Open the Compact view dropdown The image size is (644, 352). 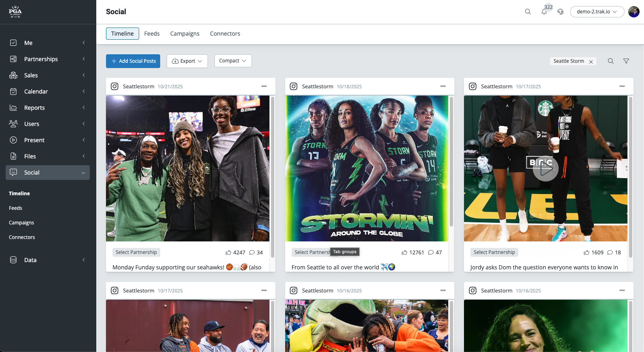[233, 61]
